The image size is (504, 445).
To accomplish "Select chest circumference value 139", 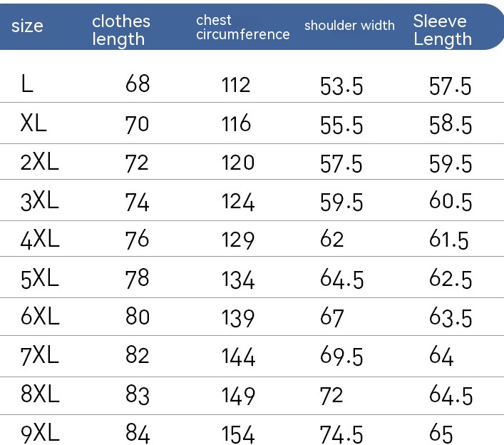I will coord(237,317).
